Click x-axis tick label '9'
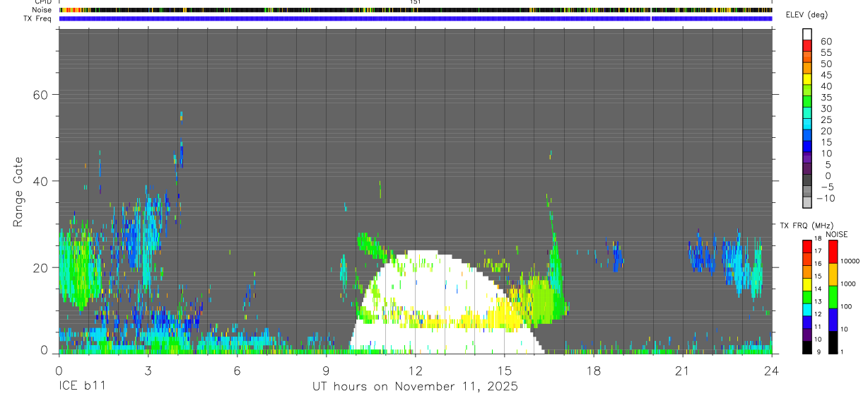The height and width of the screenshot is (401, 868). pyautogui.click(x=326, y=371)
